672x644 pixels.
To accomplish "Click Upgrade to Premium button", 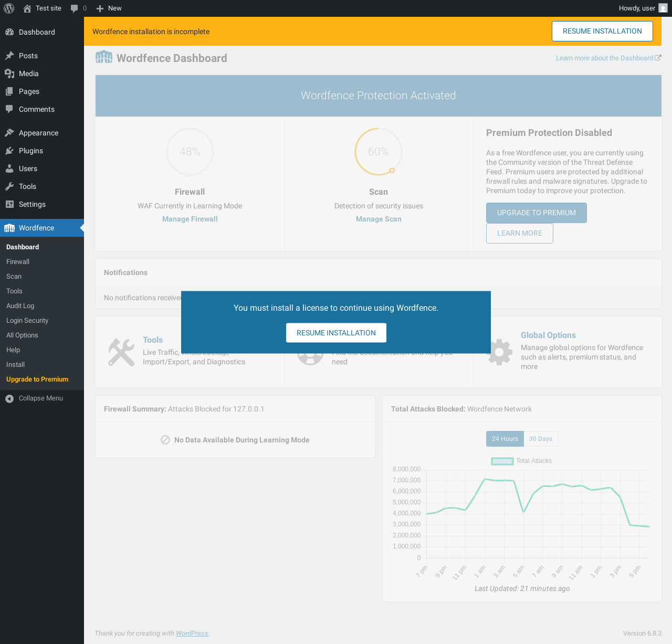I will pos(536,213).
